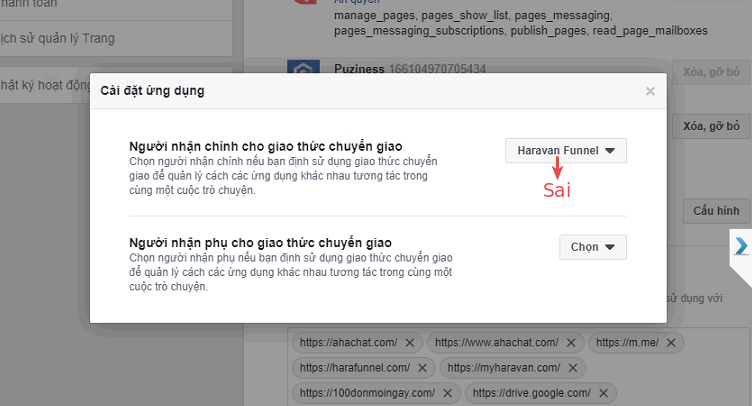
Task: Remove the https://myharavan.com/ domain tag
Action: pyautogui.click(x=573, y=368)
